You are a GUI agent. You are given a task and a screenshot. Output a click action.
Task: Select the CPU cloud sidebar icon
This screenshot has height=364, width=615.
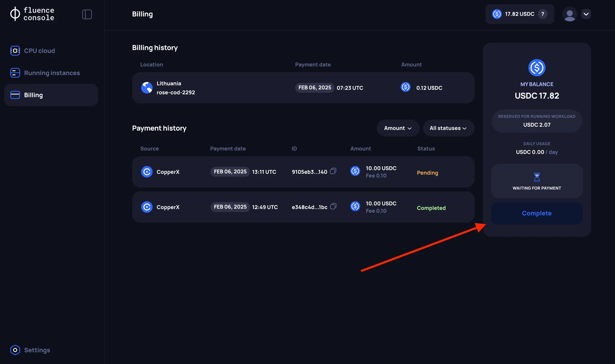[15, 50]
